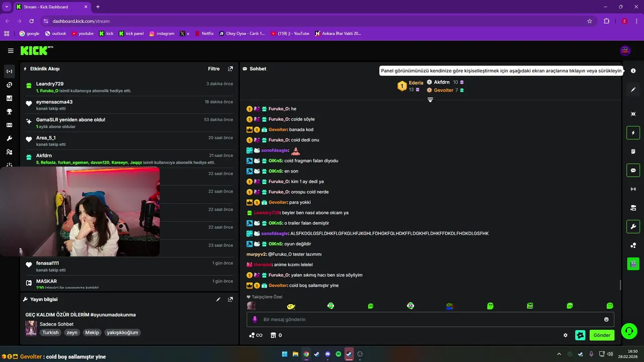
Task: Click the teal Kick badge button beside Gönder
Action: pyautogui.click(x=580, y=335)
